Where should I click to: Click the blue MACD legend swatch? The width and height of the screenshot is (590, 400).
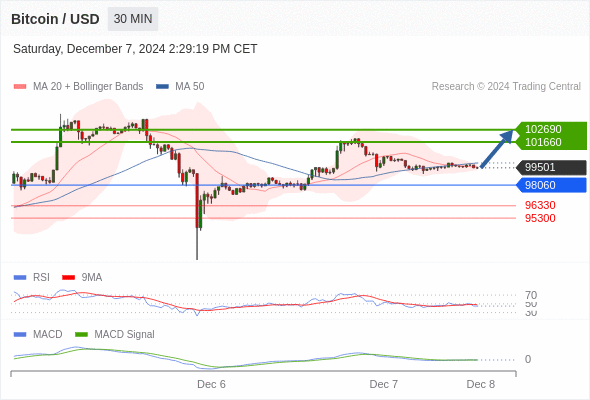tap(20, 335)
